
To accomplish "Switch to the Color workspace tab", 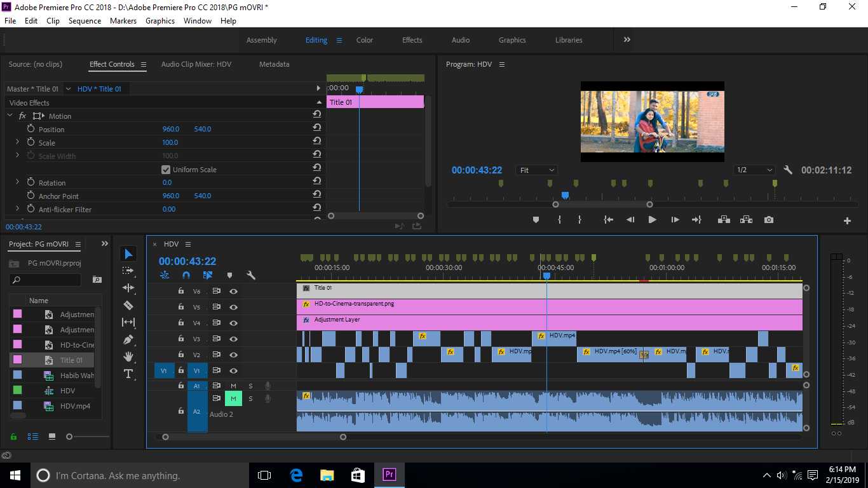I will tap(364, 40).
